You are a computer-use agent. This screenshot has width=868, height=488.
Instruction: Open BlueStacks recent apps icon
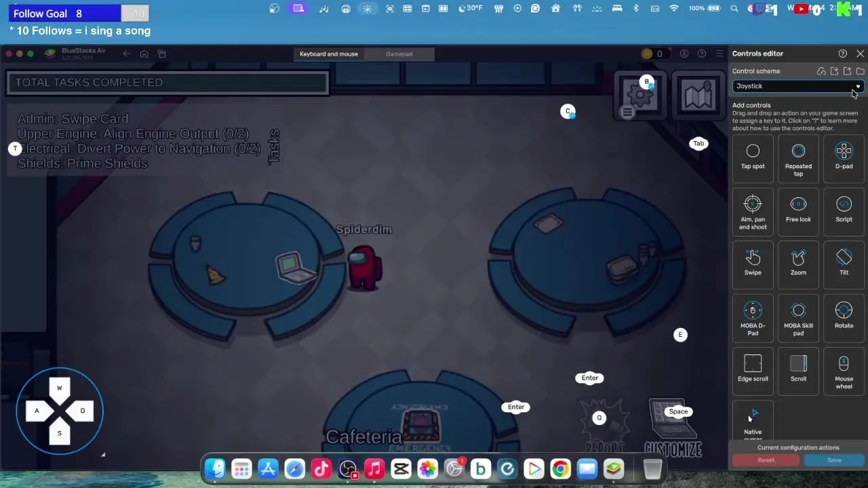pyautogui.click(x=161, y=54)
